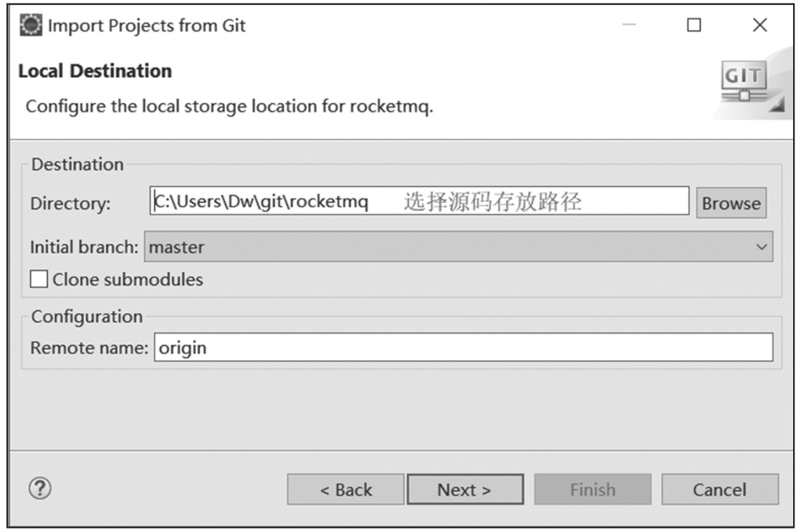Open help via the question mark icon
The height and width of the screenshot is (532, 801).
40,488
